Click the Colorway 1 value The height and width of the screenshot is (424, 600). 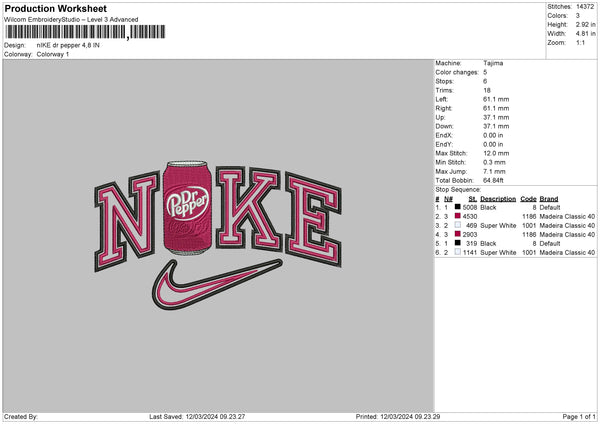pyautogui.click(x=53, y=54)
